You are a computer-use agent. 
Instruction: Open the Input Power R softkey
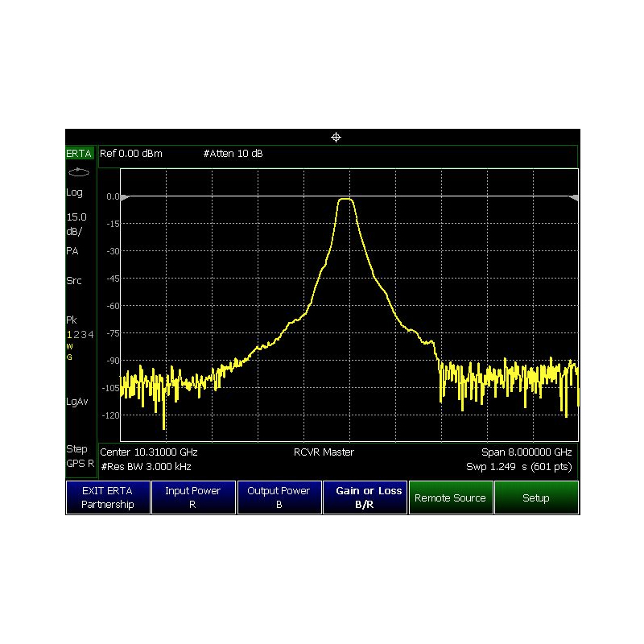(193, 497)
